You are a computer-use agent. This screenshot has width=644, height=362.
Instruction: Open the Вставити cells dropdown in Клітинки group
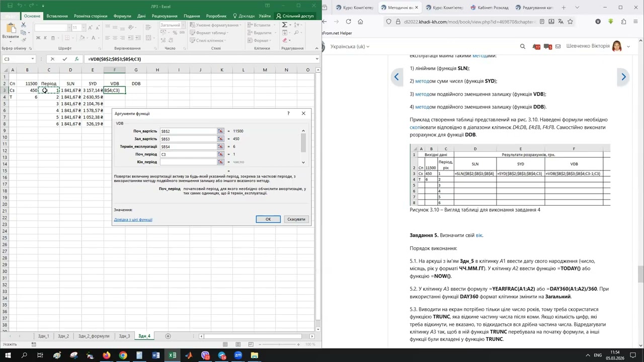tap(263, 25)
